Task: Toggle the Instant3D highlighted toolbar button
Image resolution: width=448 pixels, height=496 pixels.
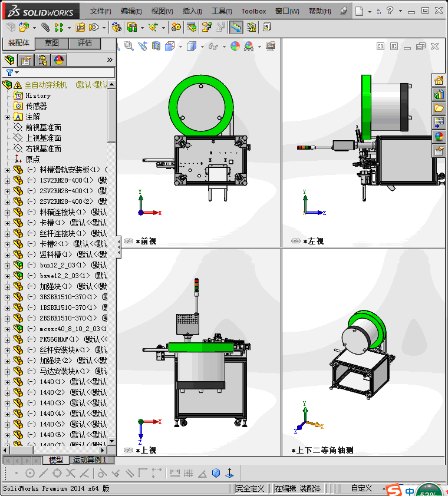Action: pyautogui.click(x=236, y=28)
